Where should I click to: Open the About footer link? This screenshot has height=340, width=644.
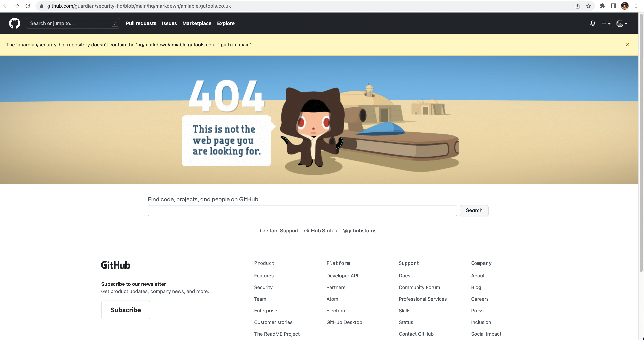point(477,276)
